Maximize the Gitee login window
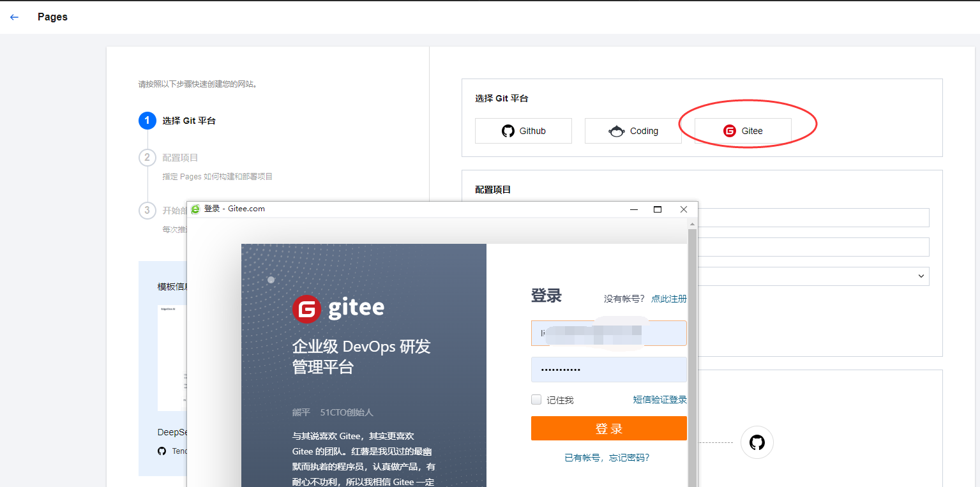This screenshot has height=487, width=980. 658,209
